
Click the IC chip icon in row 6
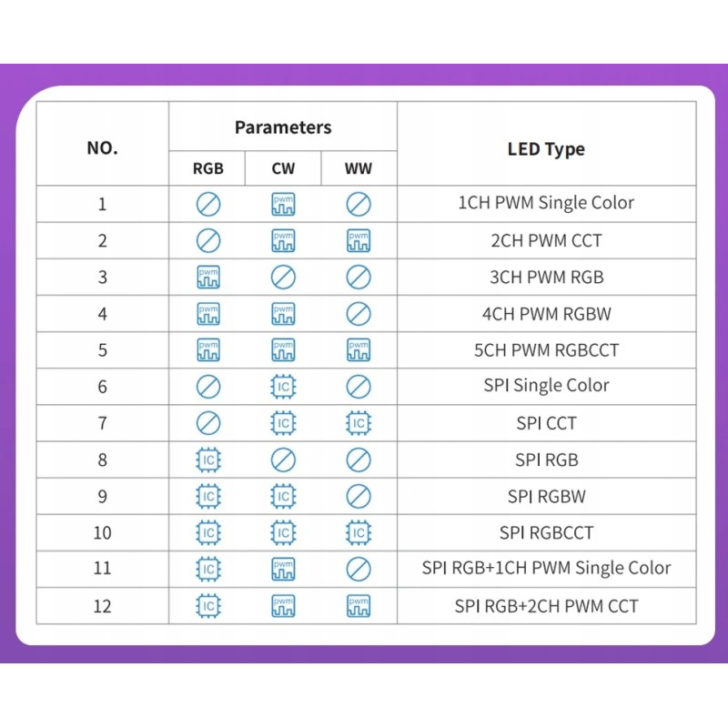click(x=283, y=387)
